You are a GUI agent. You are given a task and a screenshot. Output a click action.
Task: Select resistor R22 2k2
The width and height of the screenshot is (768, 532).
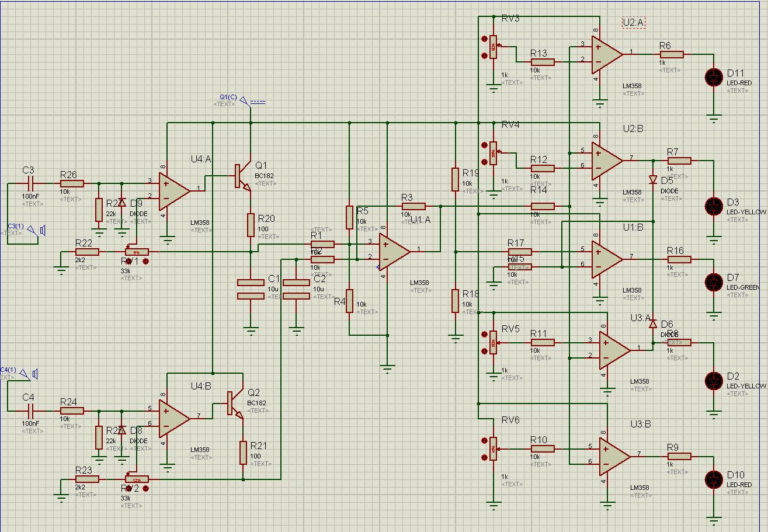coord(87,252)
